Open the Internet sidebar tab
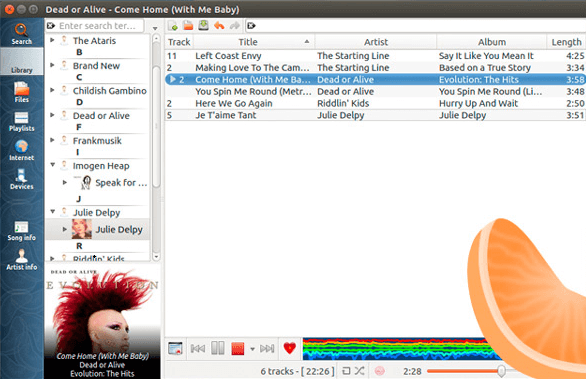 point(21,150)
